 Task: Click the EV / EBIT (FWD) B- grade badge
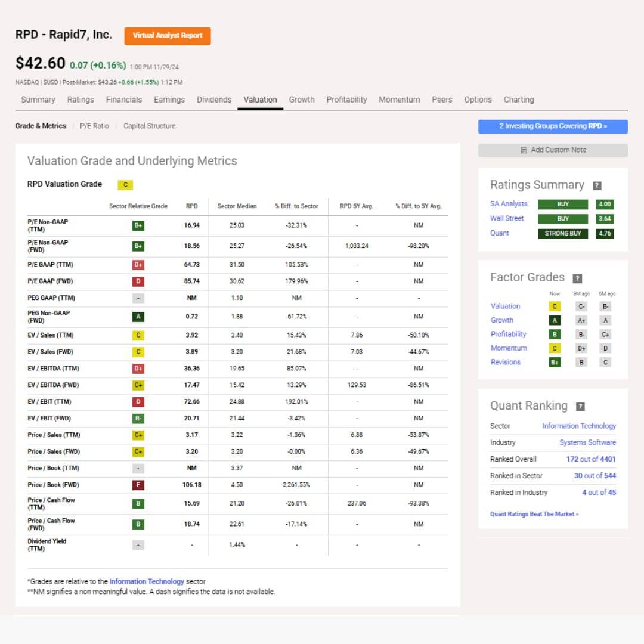pyautogui.click(x=138, y=419)
